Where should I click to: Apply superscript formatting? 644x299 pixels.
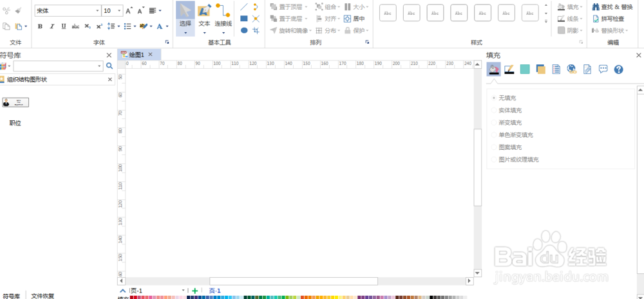(99, 26)
